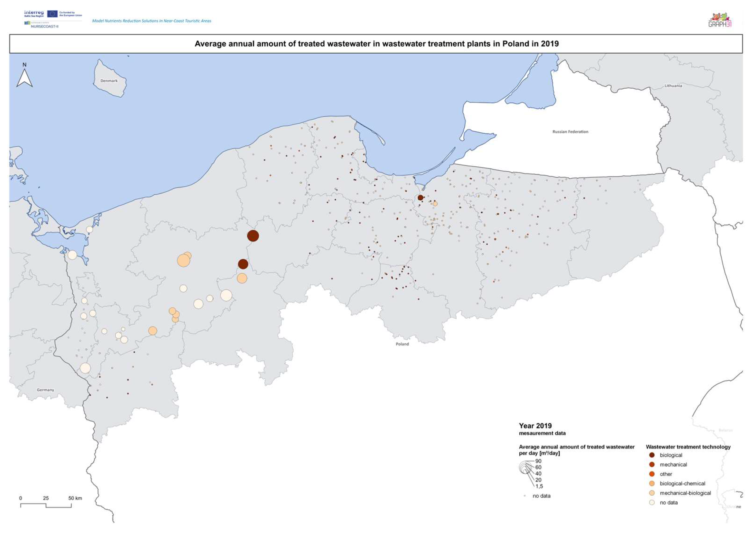Select the biological-chemical legend color circle
756x533 pixels.
[652, 484]
